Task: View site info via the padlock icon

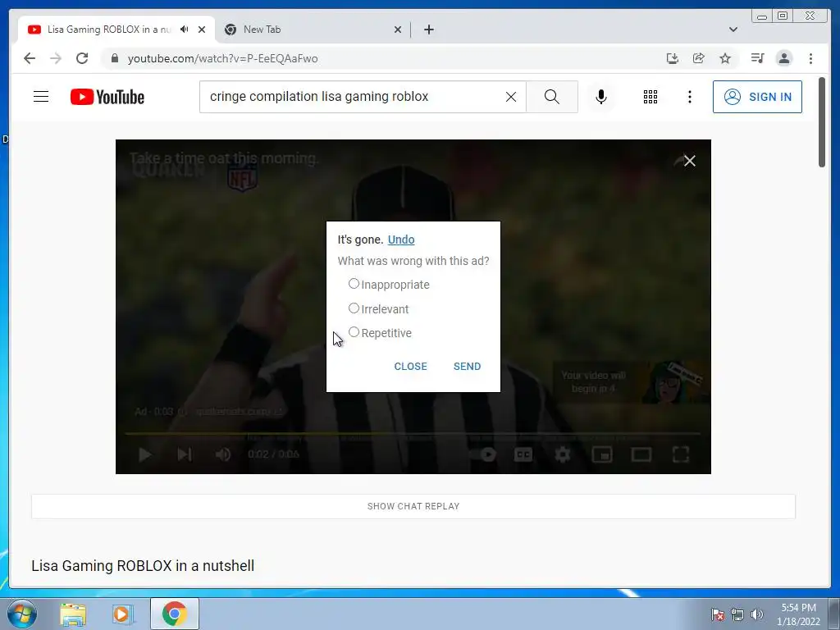Action: pos(114,58)
